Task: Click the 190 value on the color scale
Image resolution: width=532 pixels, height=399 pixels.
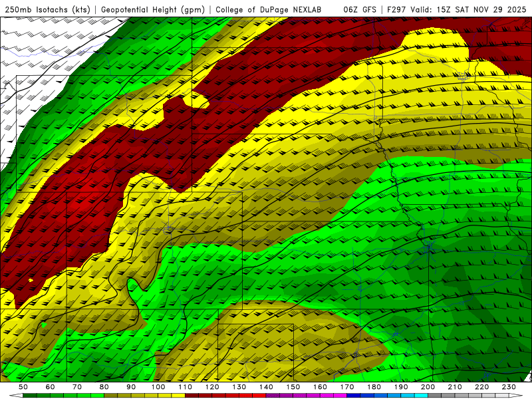Action: point(401,387)
